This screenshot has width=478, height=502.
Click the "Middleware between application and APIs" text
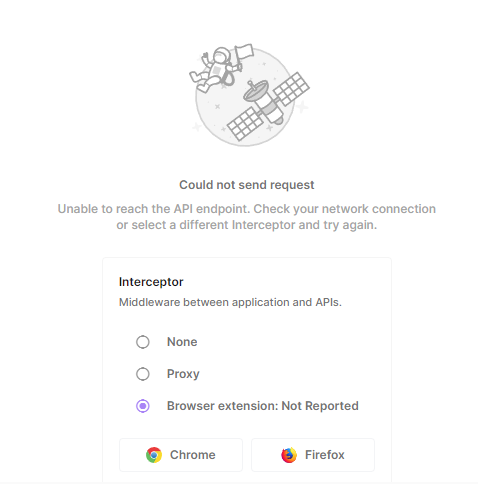(x=230, y=302)
